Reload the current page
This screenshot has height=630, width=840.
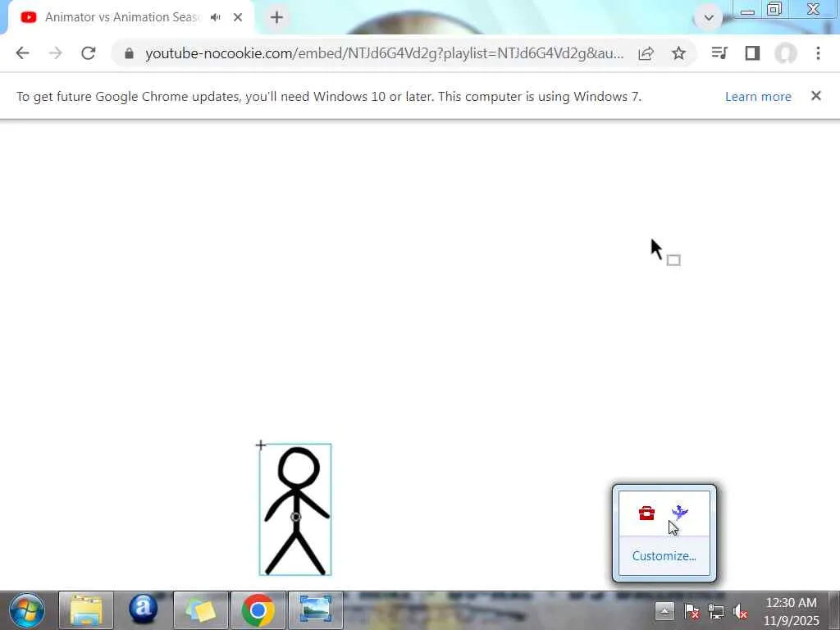(x=89, y=53)
